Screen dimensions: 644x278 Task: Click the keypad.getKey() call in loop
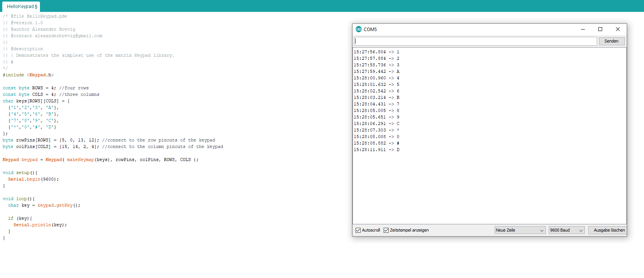tap(59, 205)
